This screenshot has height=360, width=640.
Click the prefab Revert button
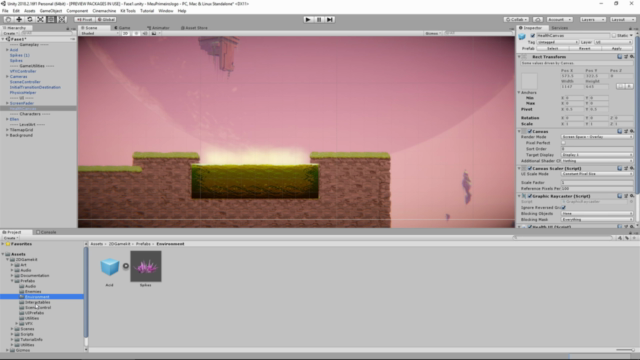pyautogui.click(x=584, y=48)
